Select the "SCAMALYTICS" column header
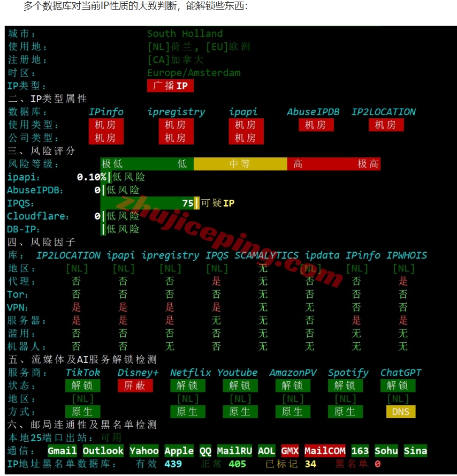This screenshot has height=476, width=457. [266, 255]
